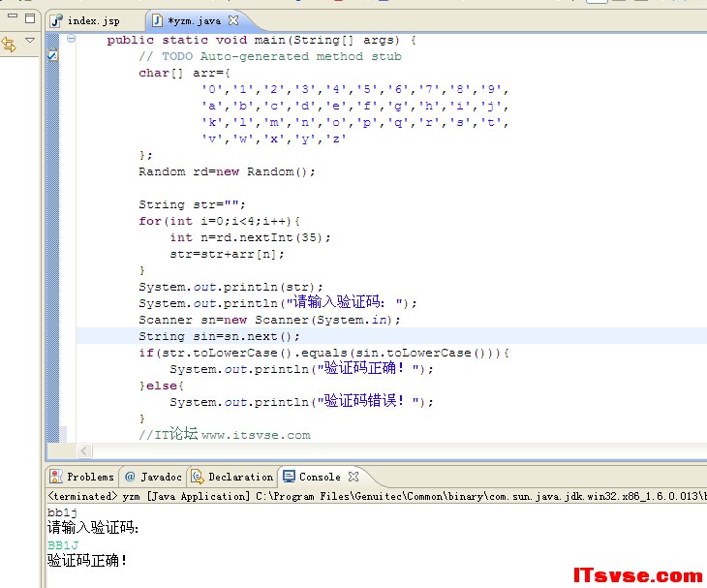
Task: Click the highlighted 'String sin=sn.next();' line
Action: pos(219,336)
